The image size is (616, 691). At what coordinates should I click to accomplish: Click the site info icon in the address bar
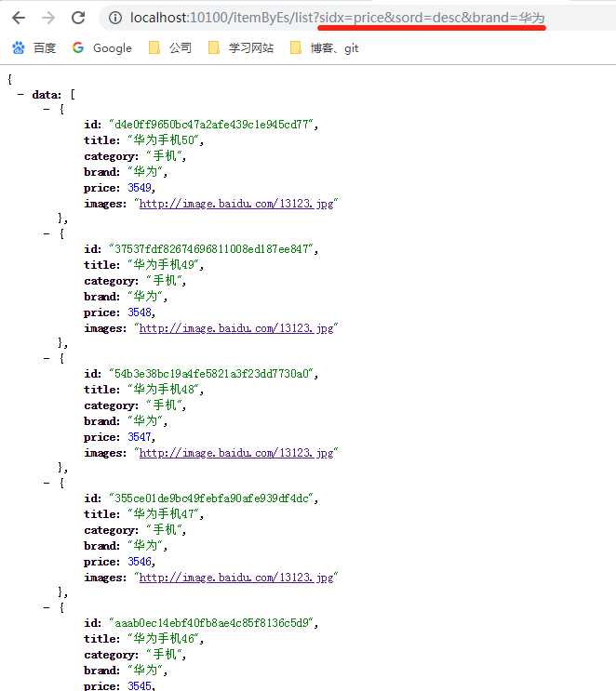115,18
